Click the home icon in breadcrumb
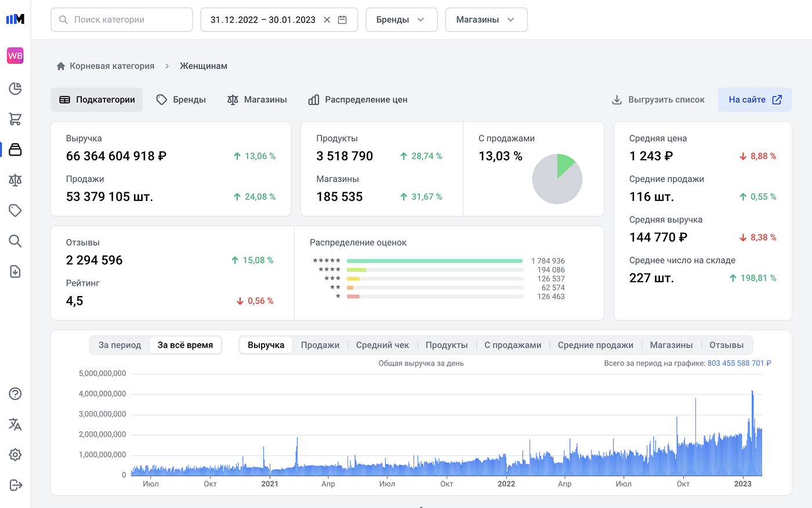The width and height of the screenshot is (812, 508). pyautogui.click(x=61, y=66)
